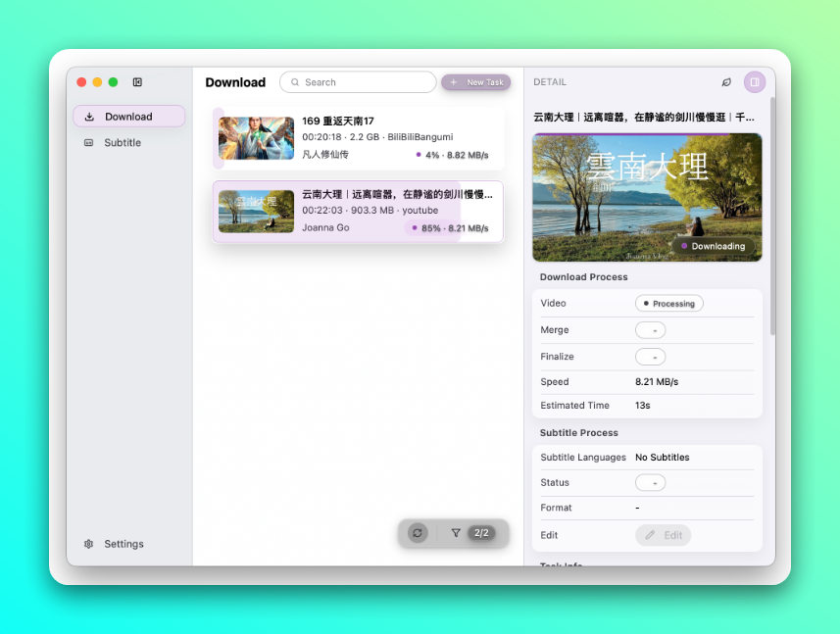Click the download arrow icon in sidebar

click(x=89, y=117)
